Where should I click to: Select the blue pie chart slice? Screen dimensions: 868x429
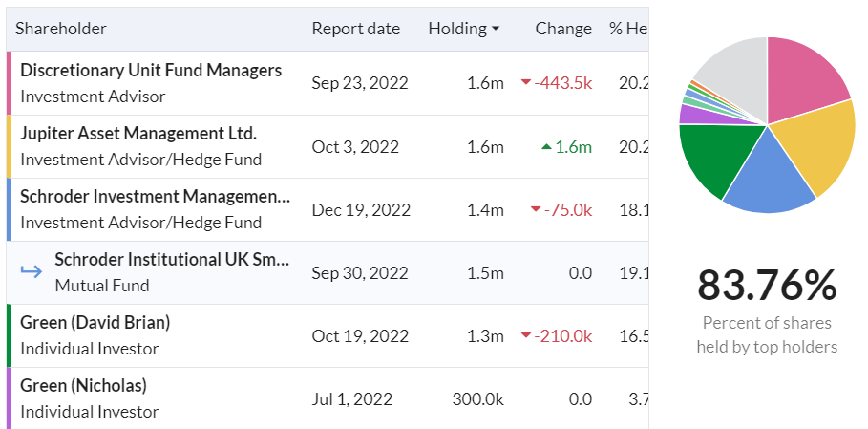pos(764,177)
